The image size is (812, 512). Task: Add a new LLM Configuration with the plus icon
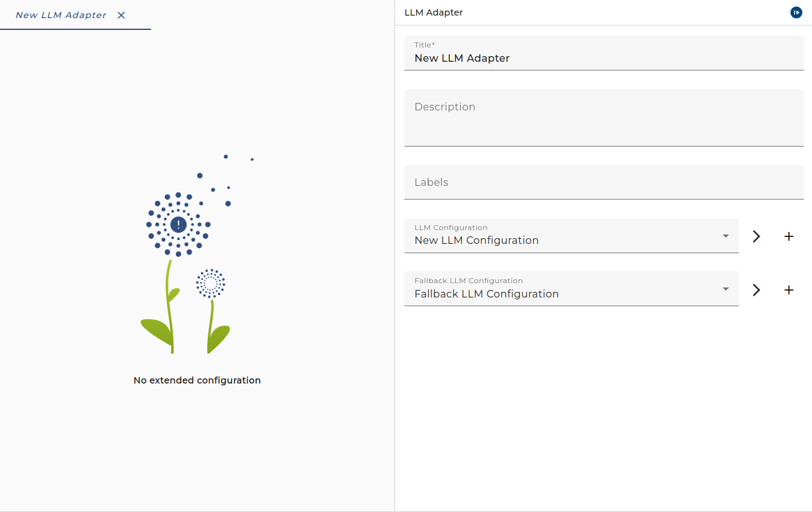(x=789, y=236)
